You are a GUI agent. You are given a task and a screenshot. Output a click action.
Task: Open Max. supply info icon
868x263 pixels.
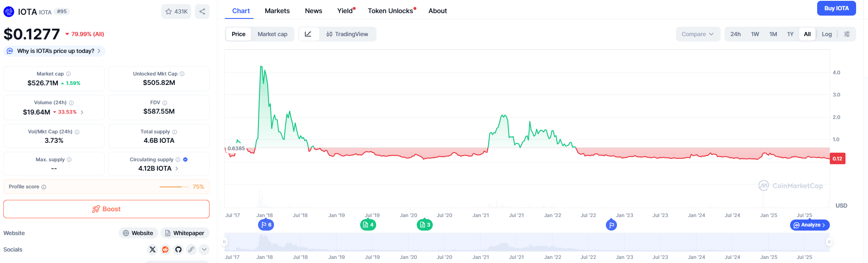click(x=69, y=160)
